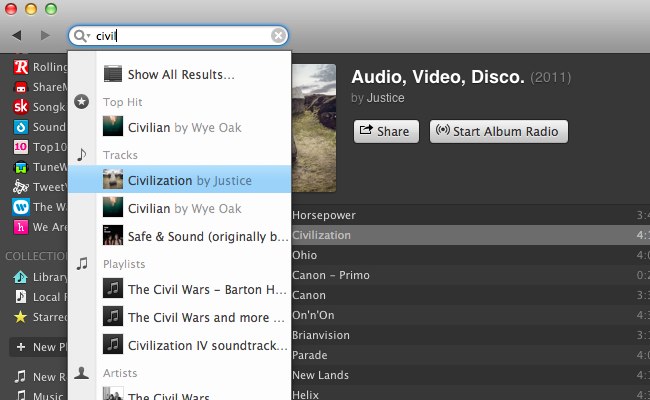This screenshot has width=650, height=400.
Task: Go forward with the right navigation arrow
Action: [x=45, y=35]
